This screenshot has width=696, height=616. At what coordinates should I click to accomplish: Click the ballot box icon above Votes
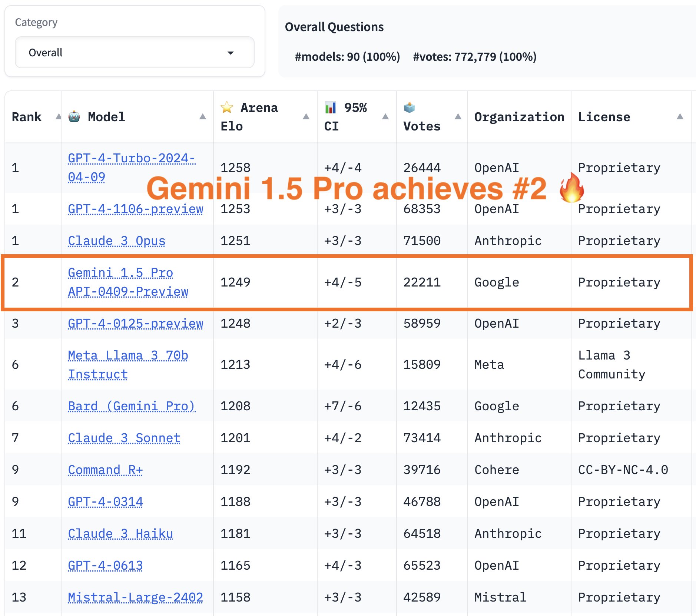tap(410, 107)
